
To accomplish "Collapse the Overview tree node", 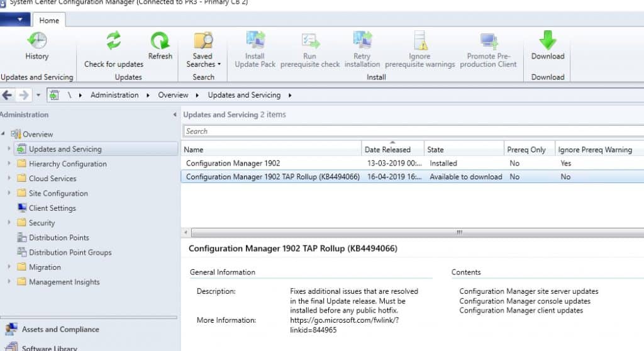I will (x=3, y=133).
